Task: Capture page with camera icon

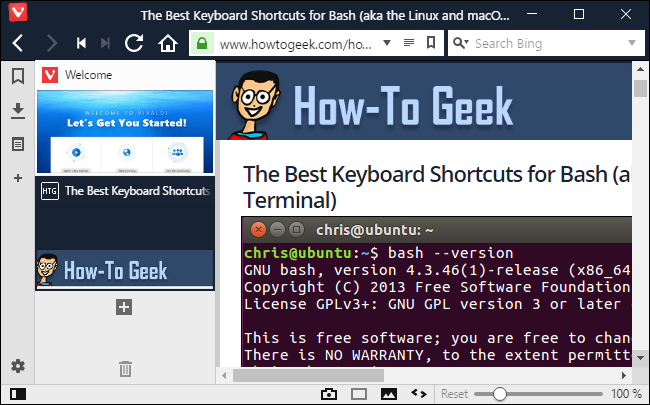Action: click(329, 394)
